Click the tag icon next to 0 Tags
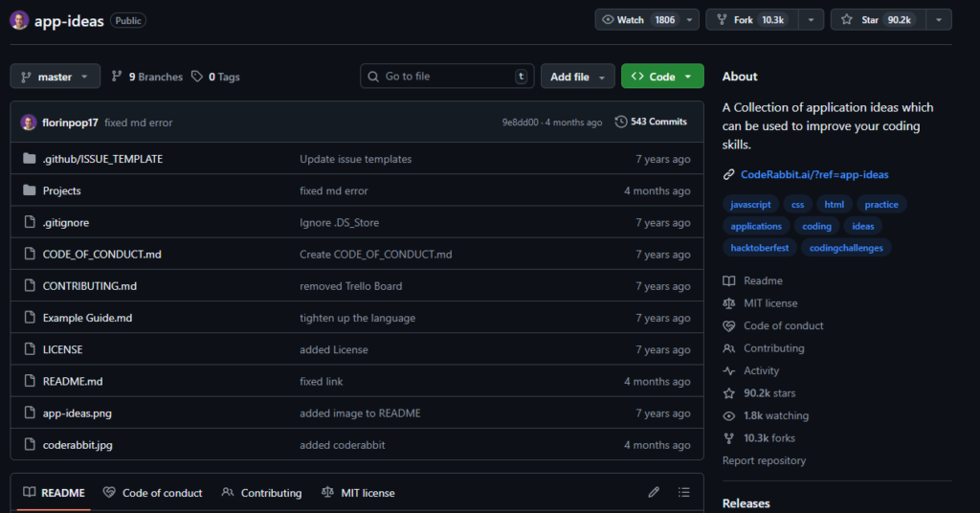The image size is (980, 513). (197, 77)
